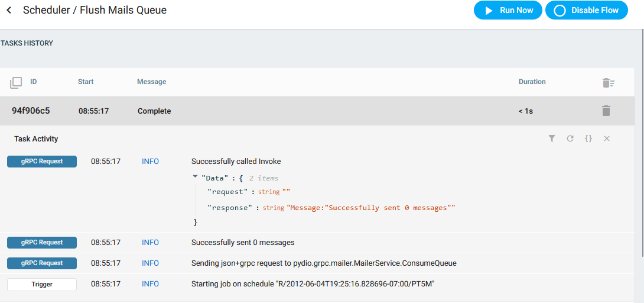This screenshot has height=303, width=644.
Task: Sort by the Start column header
Action: 86,82
